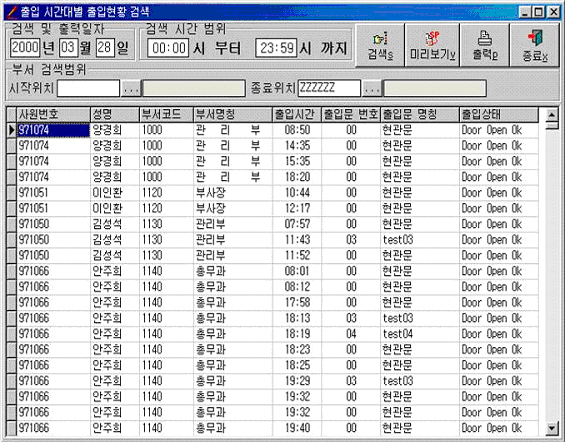The width and height of the screenshot is (565, 442).
Task: Click the 사원번호 column header
Action: tap(53, 115)
